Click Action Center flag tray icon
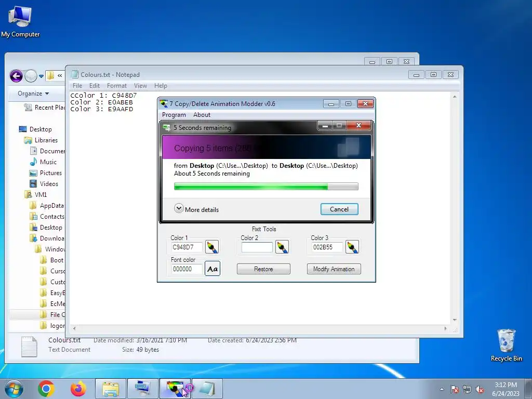 coord(455,389)
